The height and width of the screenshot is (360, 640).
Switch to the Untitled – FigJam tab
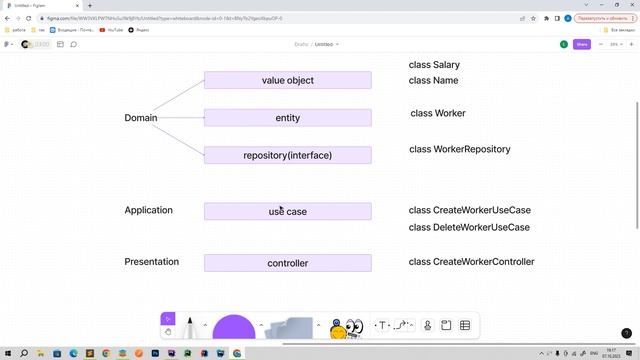[x=43, y=5]
